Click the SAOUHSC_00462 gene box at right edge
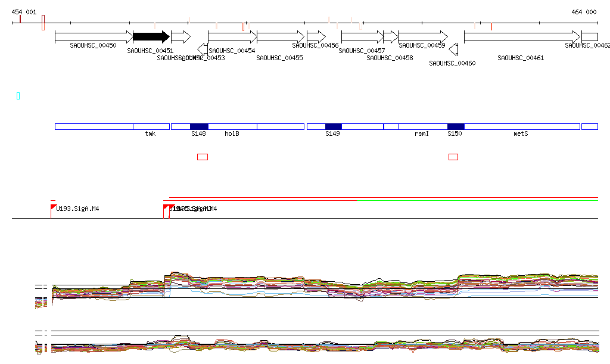610x364 pixels. pos(590,37)
